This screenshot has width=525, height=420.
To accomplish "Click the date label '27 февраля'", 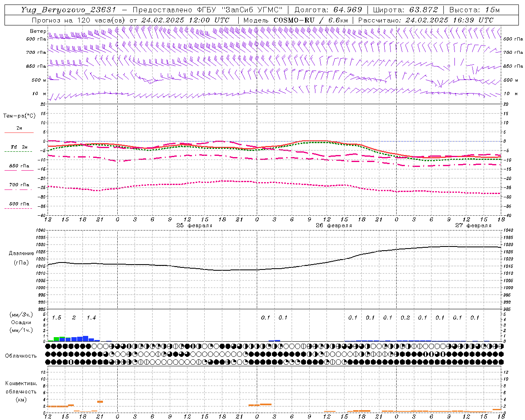I will coord(473,226).
